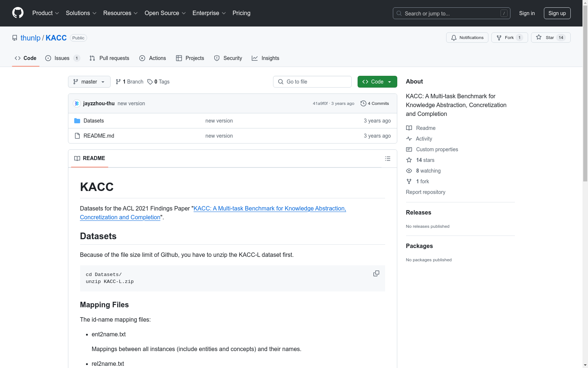Open the green Code dropdown button
Viewport: 588px width, 368px height.
377,82
